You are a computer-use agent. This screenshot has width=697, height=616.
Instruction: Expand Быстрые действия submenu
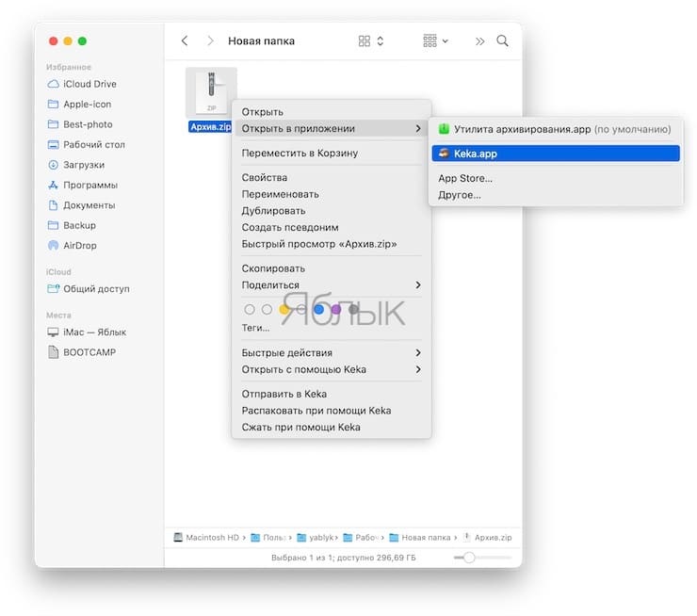(x=332, y=353)
